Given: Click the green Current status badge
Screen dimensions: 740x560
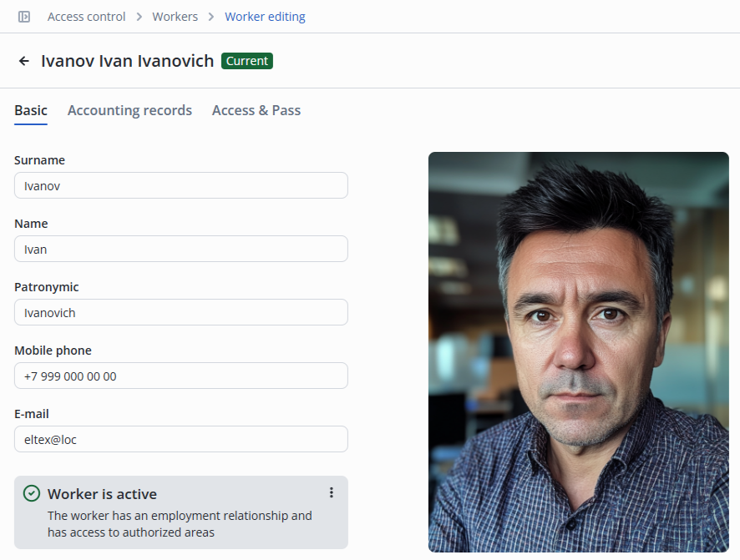Looking at the screenshot, I should 247,61.
